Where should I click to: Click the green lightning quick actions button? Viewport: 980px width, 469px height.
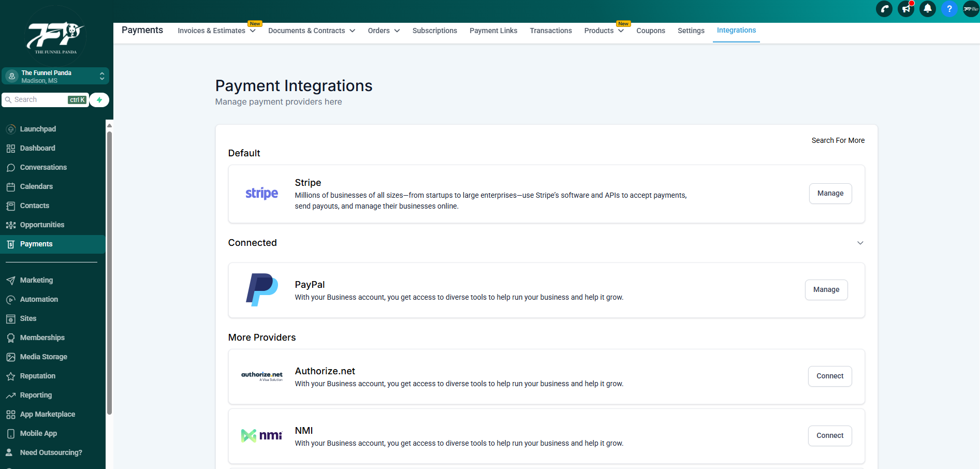(x=99, y=100)
